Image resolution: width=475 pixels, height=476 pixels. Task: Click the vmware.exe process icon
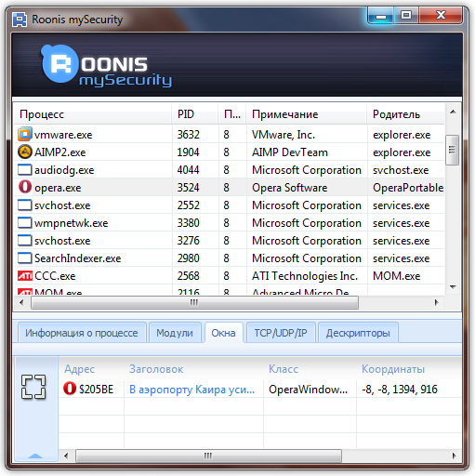click(x=25, y=135)
